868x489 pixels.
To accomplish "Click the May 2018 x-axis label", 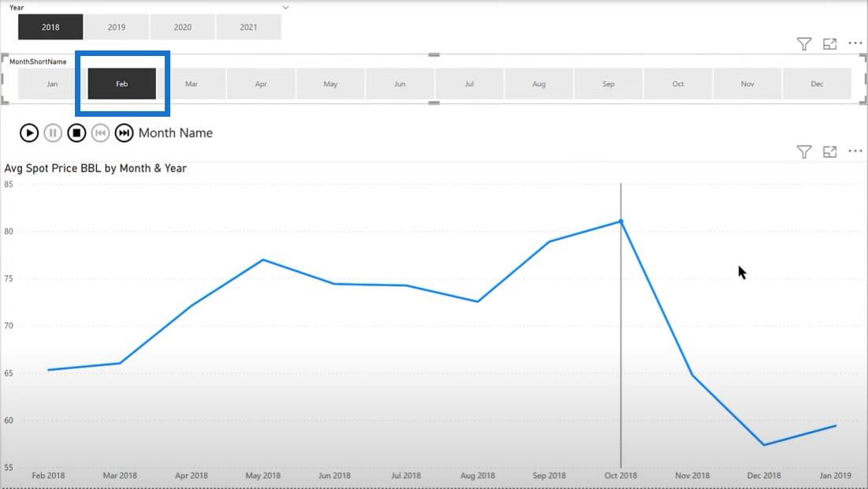I will click(263, 475).
